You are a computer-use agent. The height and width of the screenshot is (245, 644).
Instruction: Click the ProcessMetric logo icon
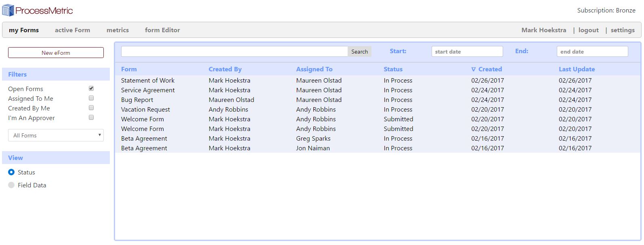(8, 10)
